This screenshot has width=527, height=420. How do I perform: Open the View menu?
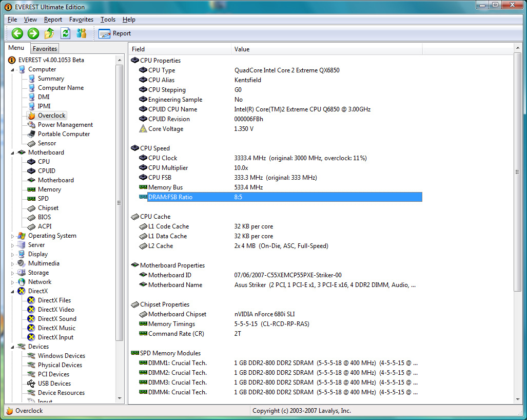30,20
